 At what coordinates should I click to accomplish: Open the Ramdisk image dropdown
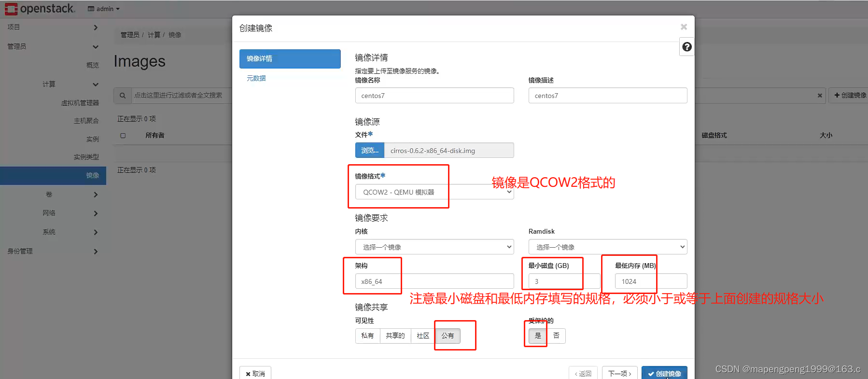pyautogui.click(x=608, y=247)
